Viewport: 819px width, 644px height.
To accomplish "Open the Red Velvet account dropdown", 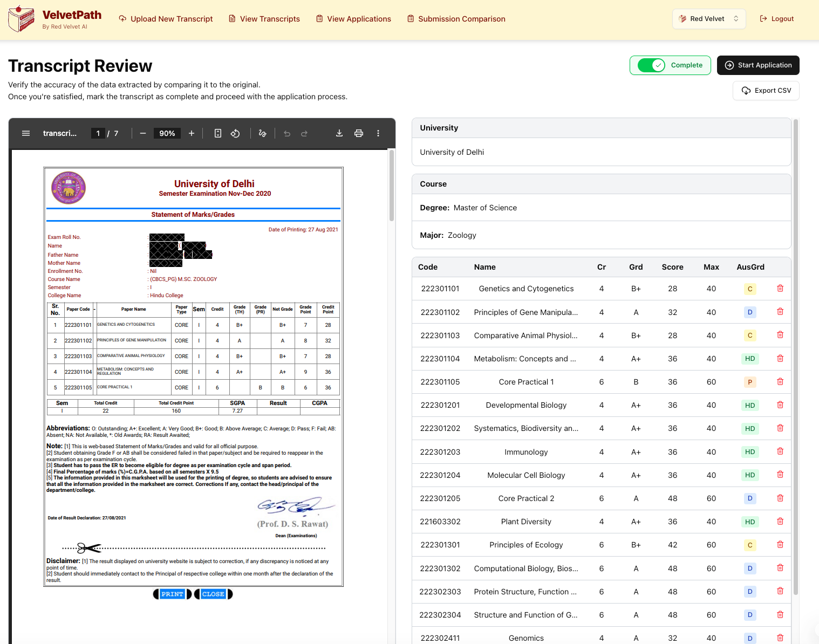I will tap(708, 18).
